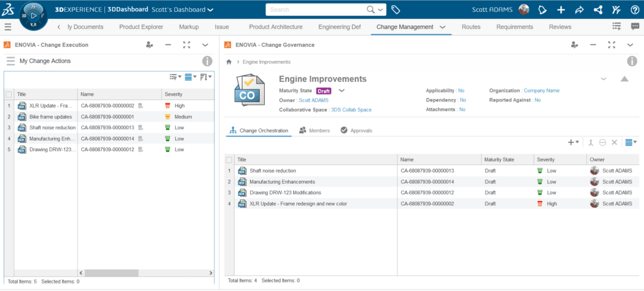Open the search options dropdown arrow

pos(380,9)
